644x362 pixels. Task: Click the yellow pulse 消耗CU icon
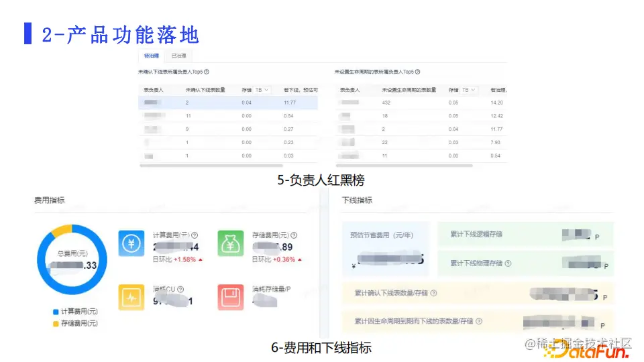(131, 297)
